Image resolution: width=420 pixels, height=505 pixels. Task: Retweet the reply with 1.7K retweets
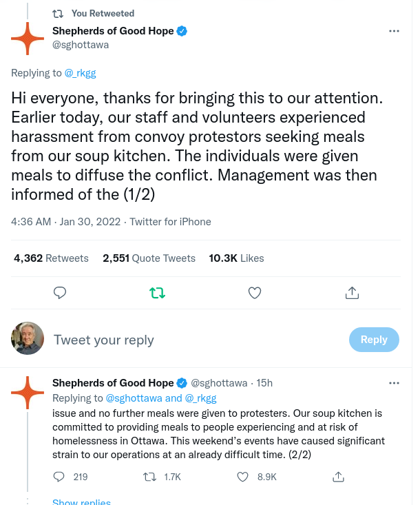coord(149,477)
